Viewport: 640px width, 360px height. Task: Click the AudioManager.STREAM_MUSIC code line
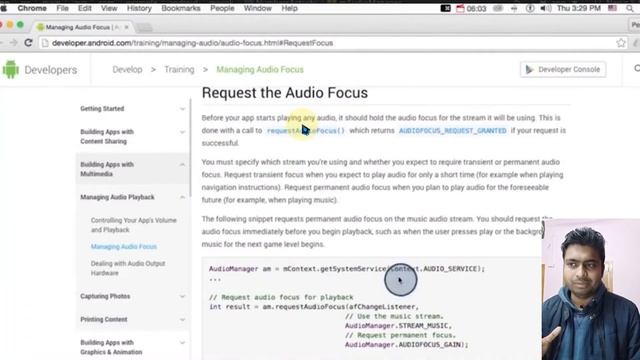click(398, 326)
